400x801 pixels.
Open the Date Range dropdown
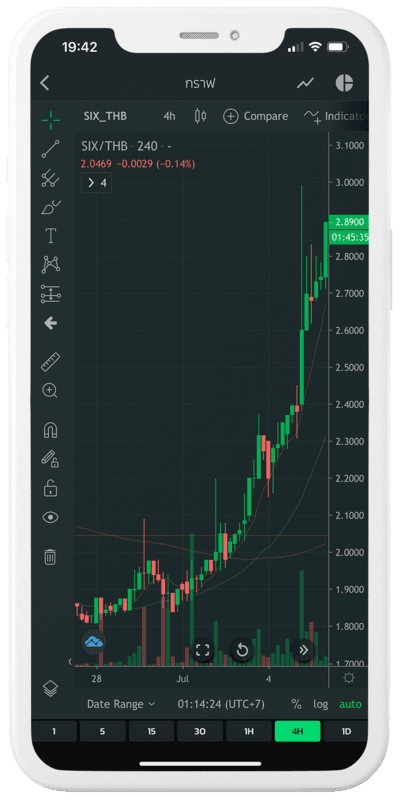121,704
